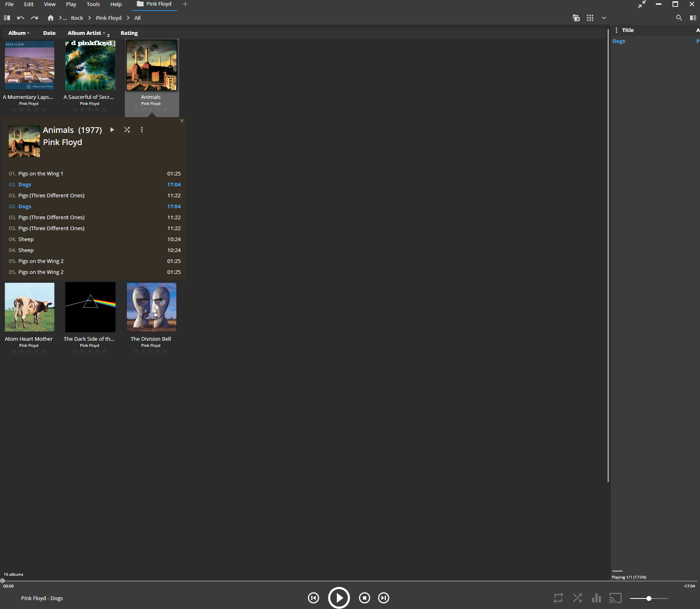Sort albums by the Album column header
Viewport: 700px width, 609px height.
(x=17, y=33)
